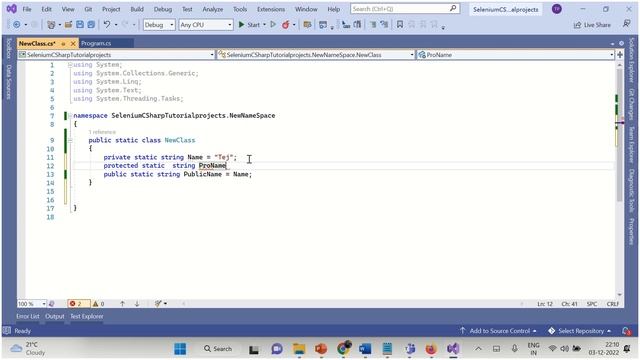Click the Undo arrow icon
The width and height of the screenshot is (640, 360).
(107, 25)
